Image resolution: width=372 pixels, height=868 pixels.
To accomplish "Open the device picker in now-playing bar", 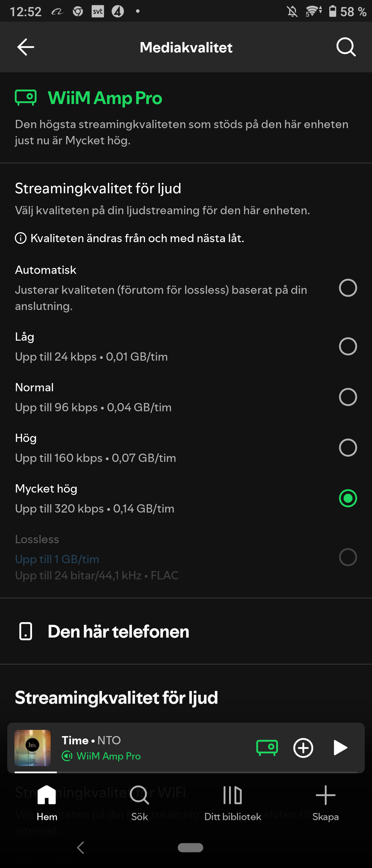I will [x=267, y=748].
